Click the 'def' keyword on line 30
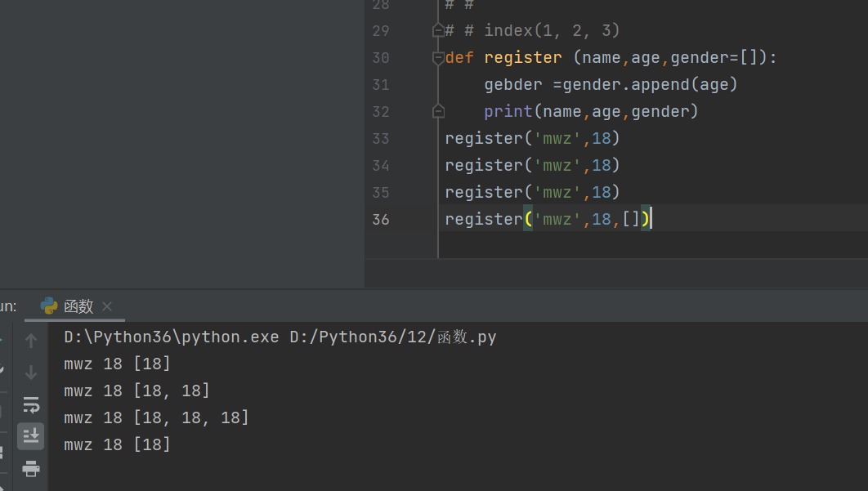Viewport: 868px width, 491px height. click(459, 57)
